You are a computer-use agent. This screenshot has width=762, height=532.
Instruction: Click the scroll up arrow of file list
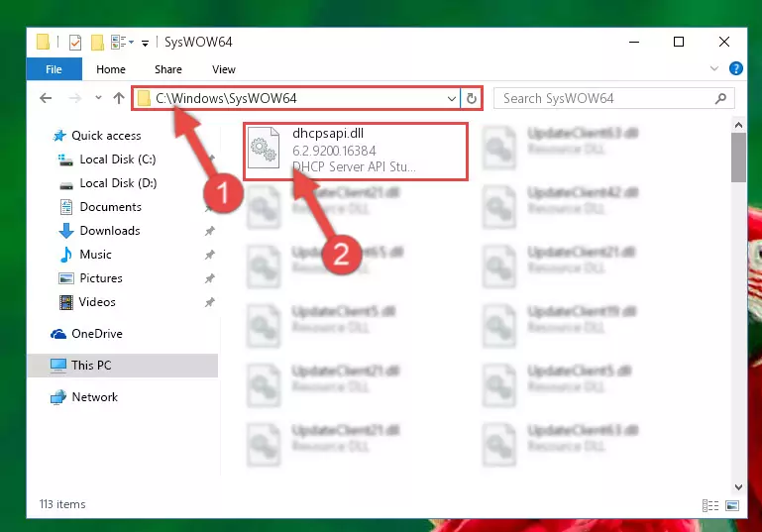point(738,126)
